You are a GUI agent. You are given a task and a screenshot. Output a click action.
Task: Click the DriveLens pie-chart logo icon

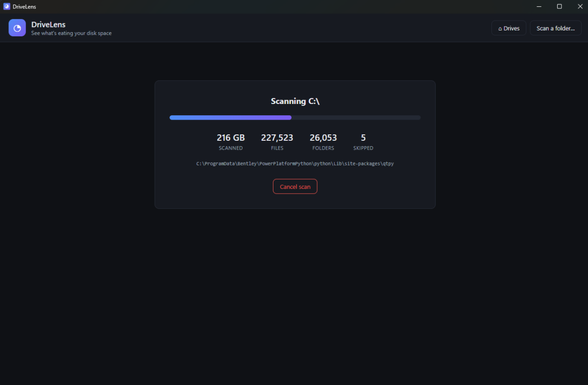pos(17,28)
